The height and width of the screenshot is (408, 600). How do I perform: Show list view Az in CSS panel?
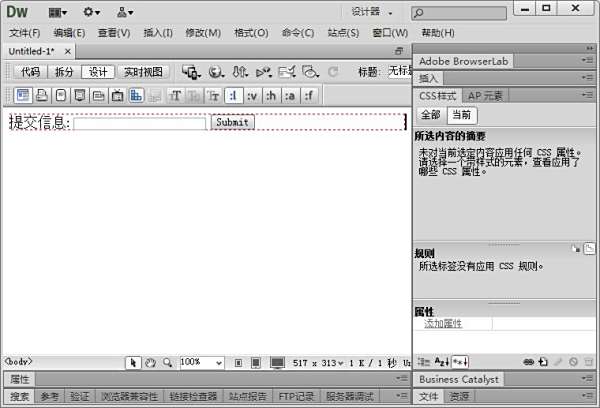442,362
